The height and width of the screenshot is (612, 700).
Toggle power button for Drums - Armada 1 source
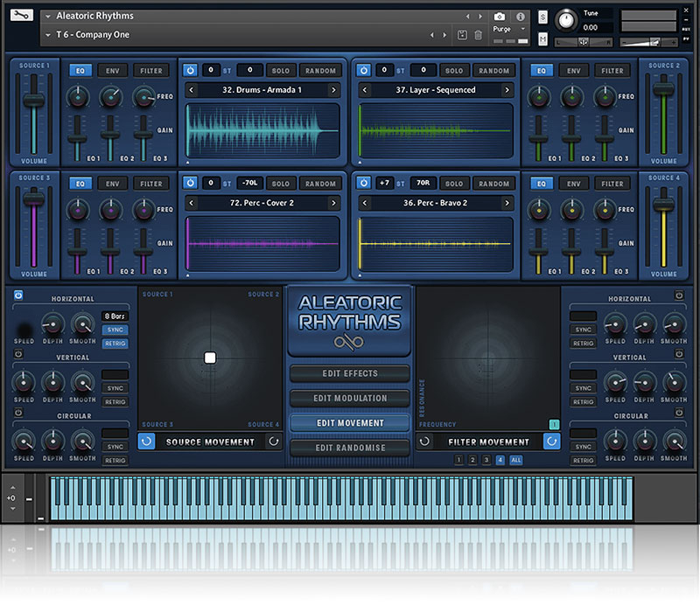click(191, 70)
